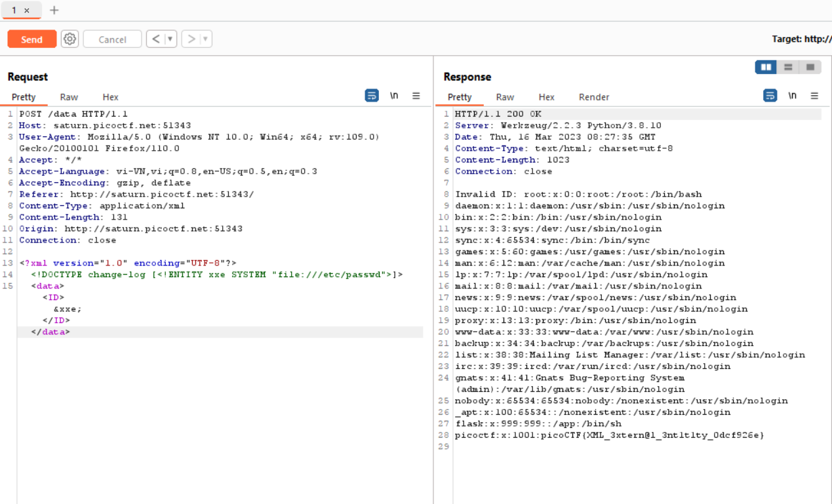
Task: Select combined tabbed layout icon
Action: point(810,67)
